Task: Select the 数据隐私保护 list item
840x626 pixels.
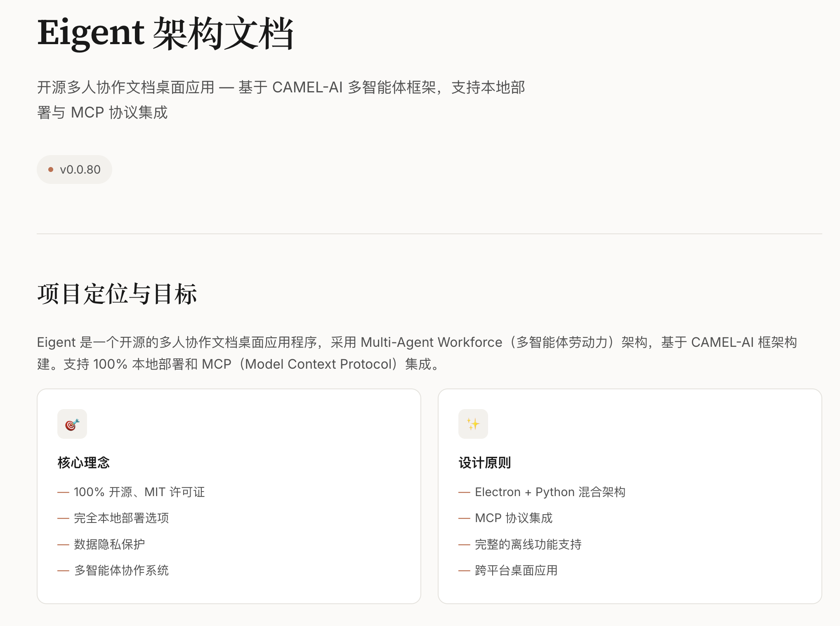Action: click(x=109, y=544)
